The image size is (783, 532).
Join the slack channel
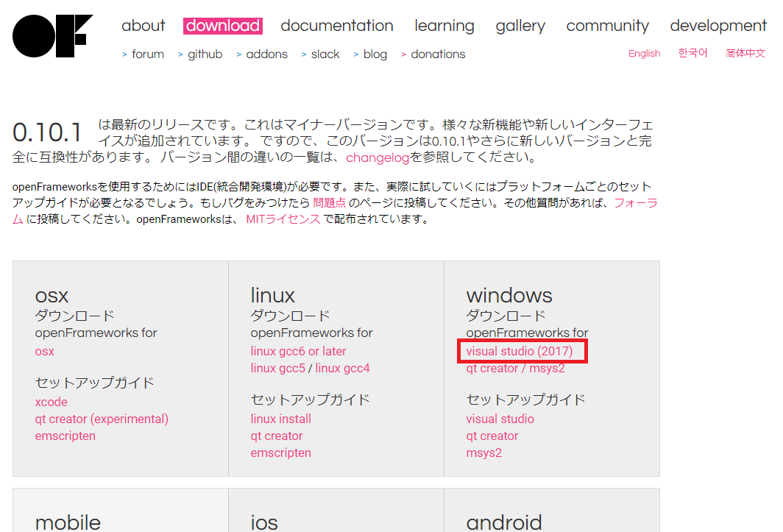(325, 54)
